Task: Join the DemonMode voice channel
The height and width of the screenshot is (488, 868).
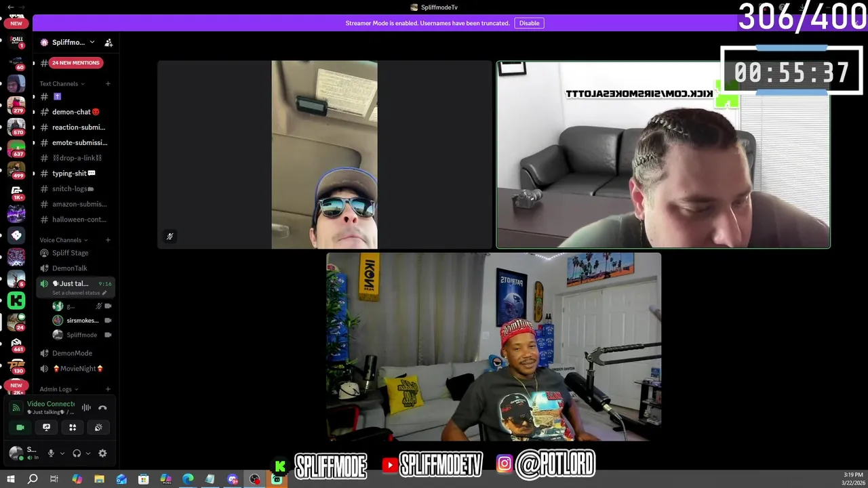Action: point(75,353)
